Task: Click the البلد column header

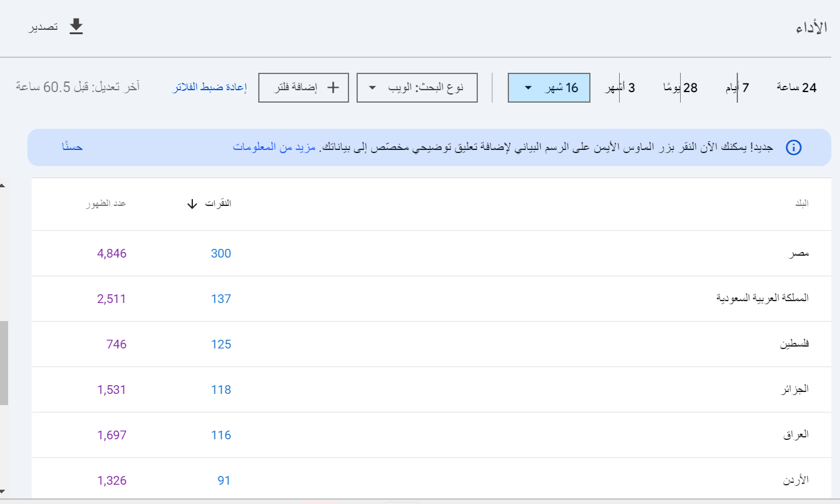Action: pos(803,204)
